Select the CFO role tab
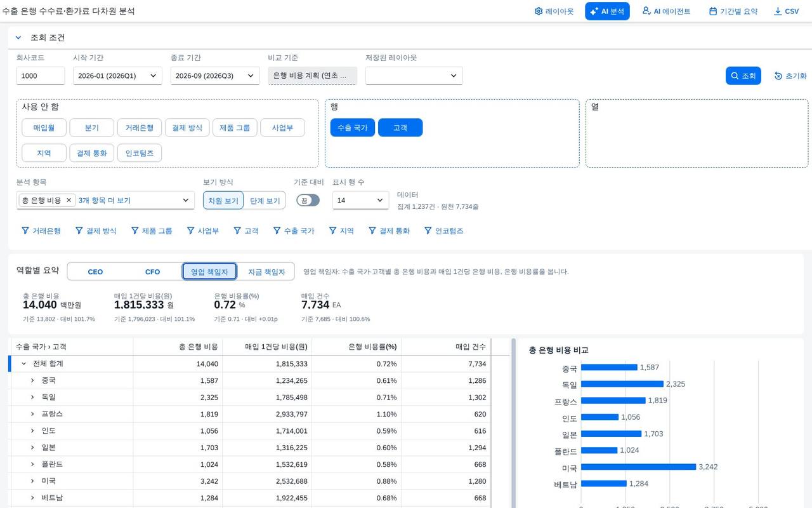The width and height of the screenshot is (812, 508). [x=152, y=272]
